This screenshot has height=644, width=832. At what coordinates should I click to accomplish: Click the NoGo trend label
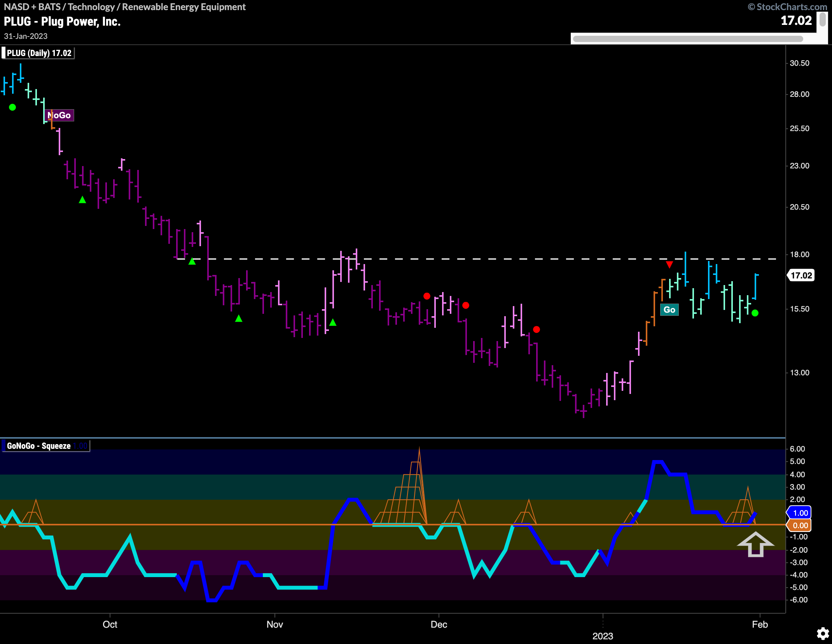point(59,115)
